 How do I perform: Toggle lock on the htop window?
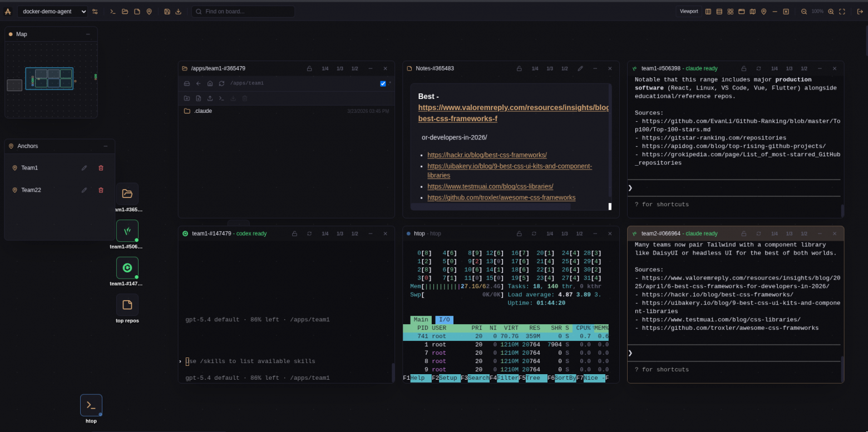[519, 234]
